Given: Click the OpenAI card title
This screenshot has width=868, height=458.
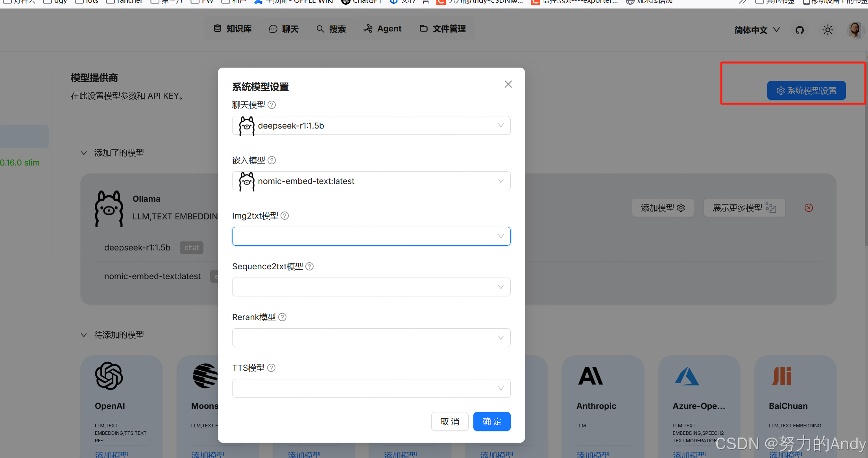Looking at the screenshot, I should click(x=110, y=406).
